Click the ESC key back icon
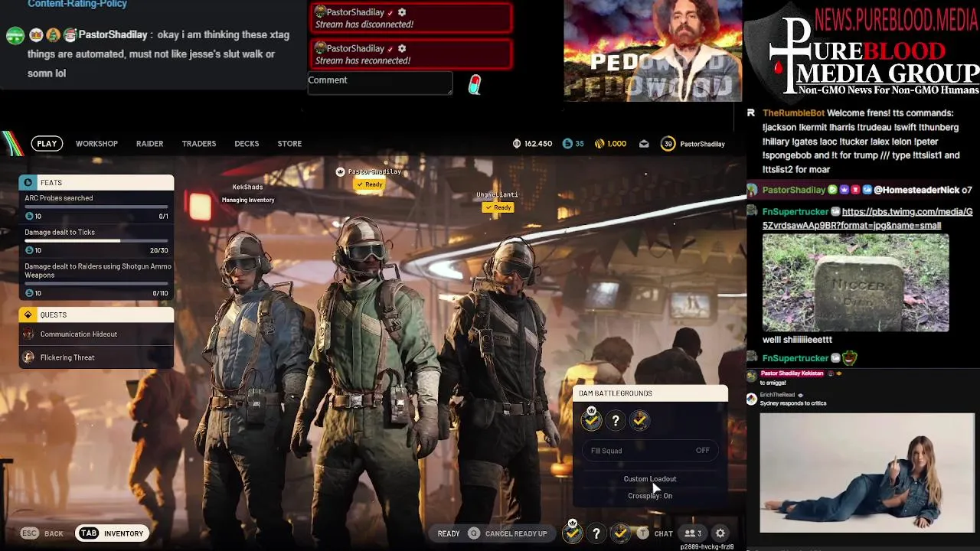The image size is (980, 551). pyautogui.click(x=29, y=533)
